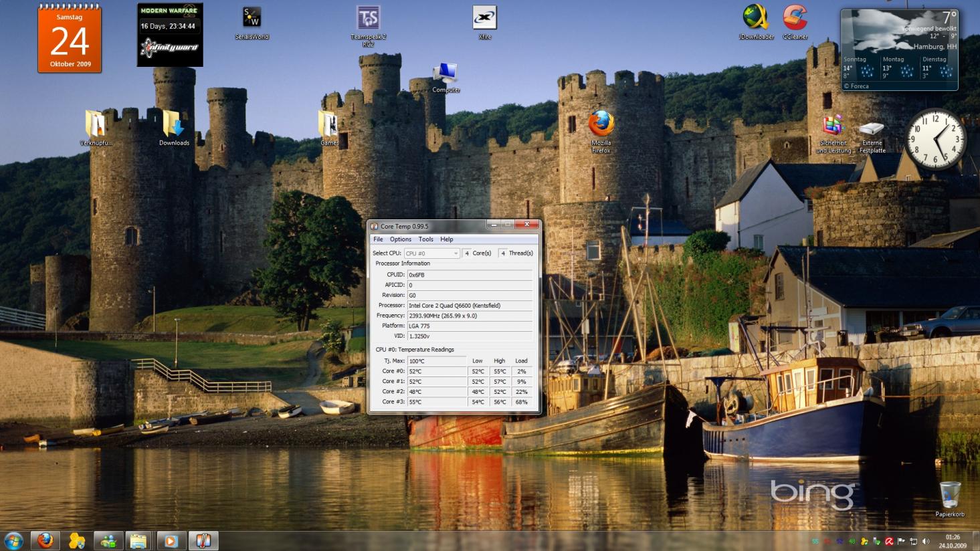Open the Computer desktop icon
The image size is (980, 551).
(x=446, y=78)
